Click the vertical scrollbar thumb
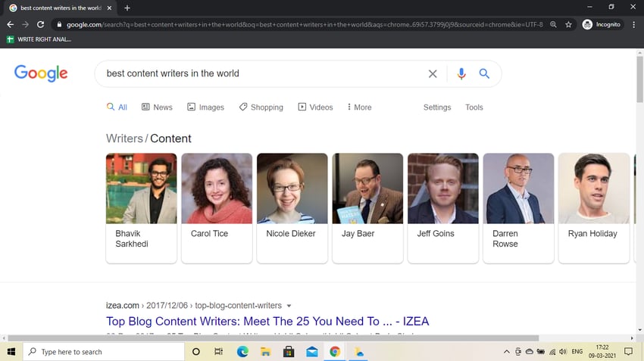 640,79
